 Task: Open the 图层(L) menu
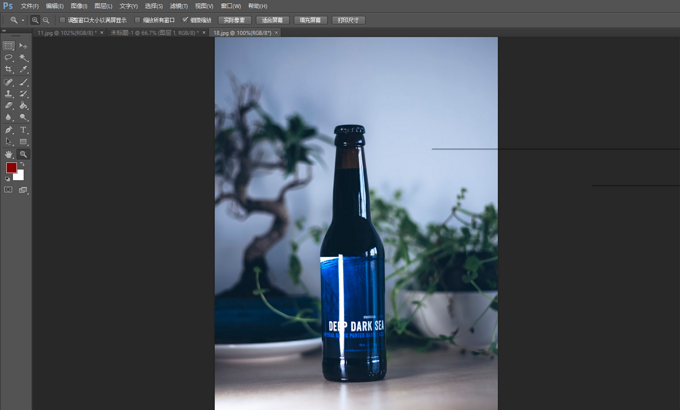pos(103,6)
